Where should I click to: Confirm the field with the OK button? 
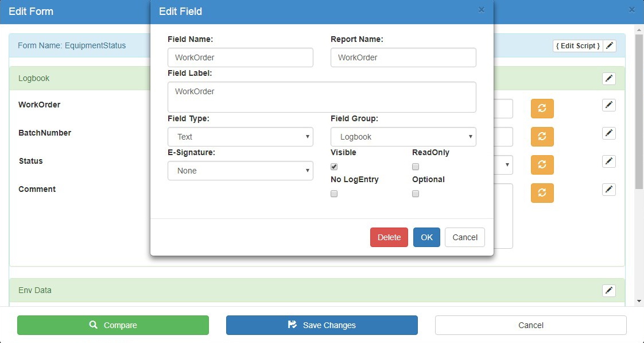[x=426, y=237]
